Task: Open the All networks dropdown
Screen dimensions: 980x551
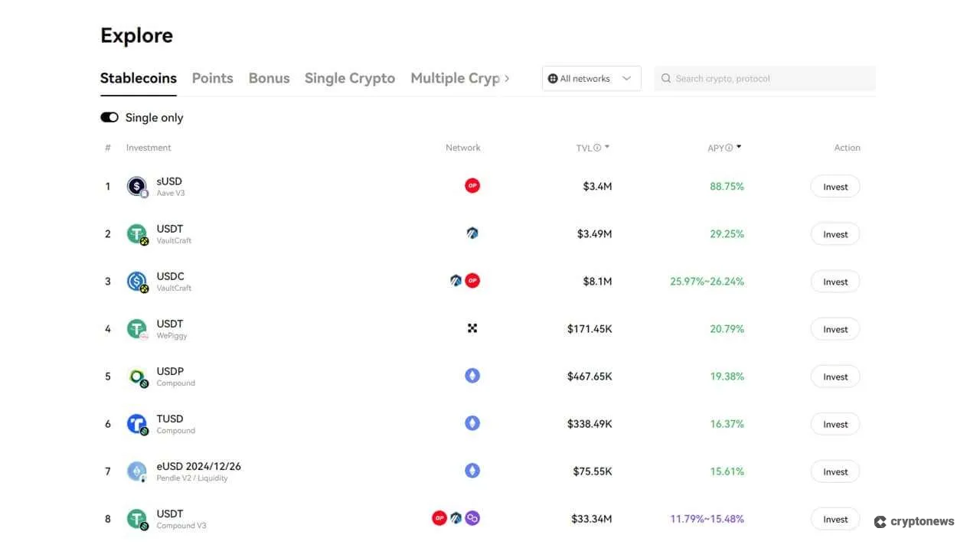Action: pos(591,78)
